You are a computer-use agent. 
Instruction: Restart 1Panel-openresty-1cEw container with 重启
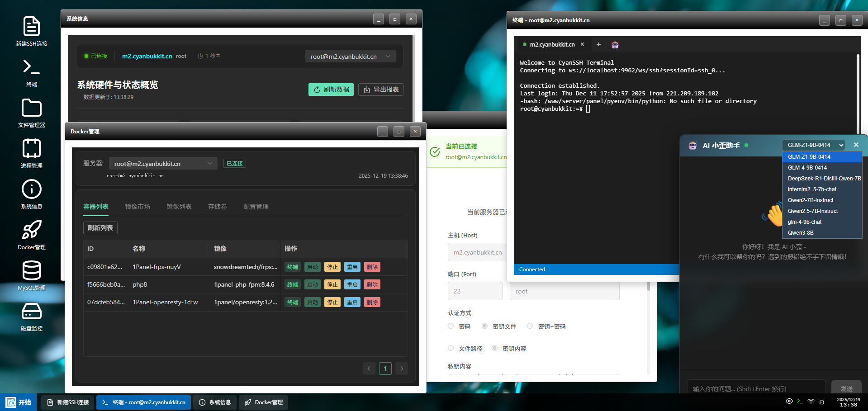(x=352, y=302)
